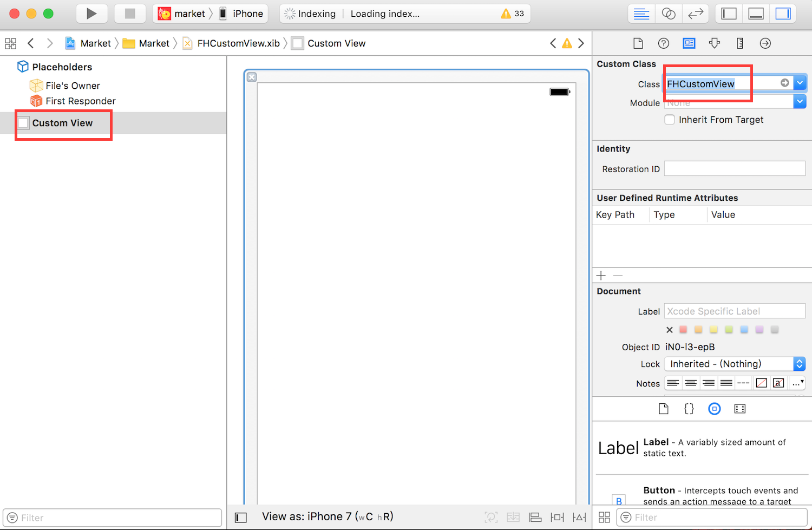The height and width of the screenshot is (530, 812).
Task: Open the Attributes inspector tab
Action: (x=715, y=43)
